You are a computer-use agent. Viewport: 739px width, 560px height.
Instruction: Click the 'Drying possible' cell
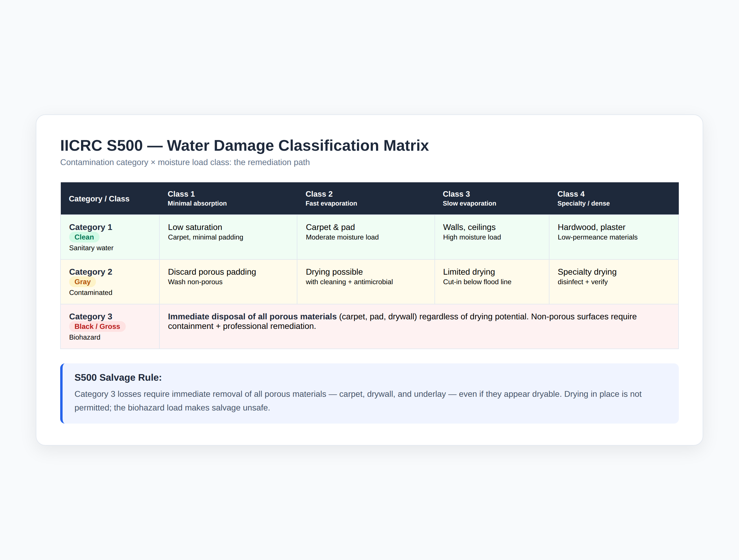pos(366,282)
